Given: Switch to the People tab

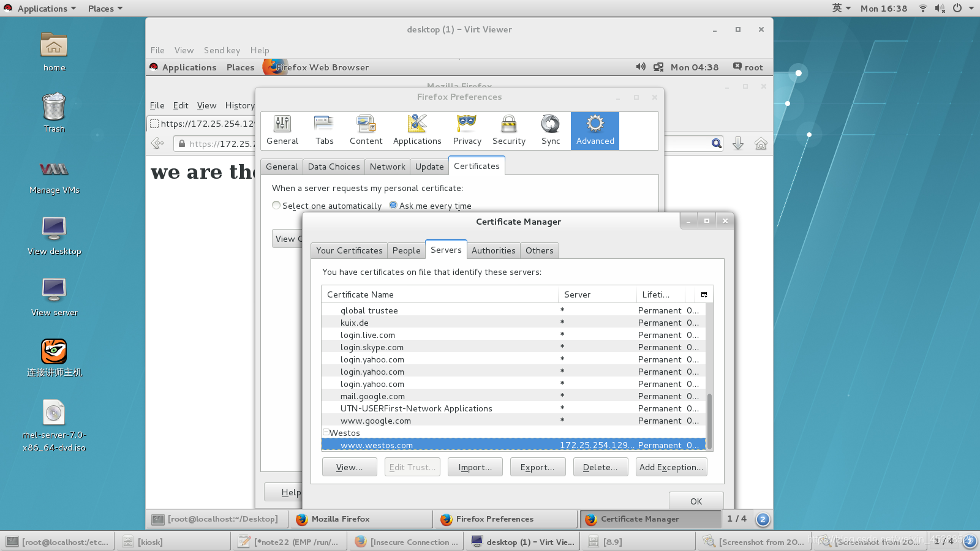Looking at the screenshot, I should tap(406, 250).
